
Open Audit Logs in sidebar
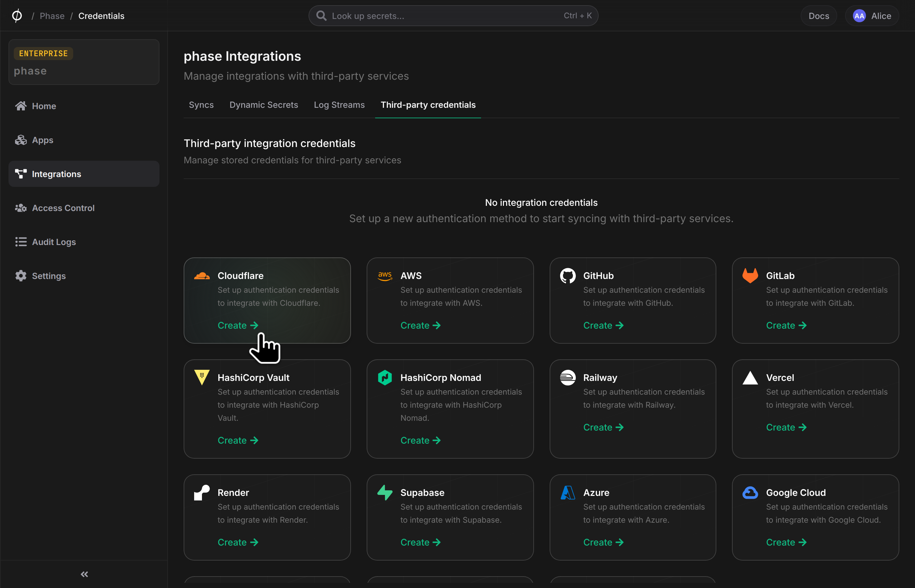(84, 242)
